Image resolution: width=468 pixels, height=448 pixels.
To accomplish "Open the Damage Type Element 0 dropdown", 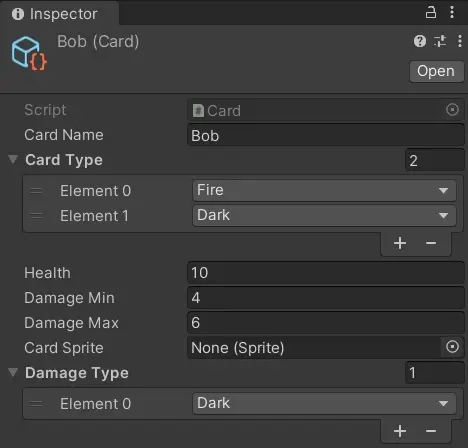I will 324,404.
